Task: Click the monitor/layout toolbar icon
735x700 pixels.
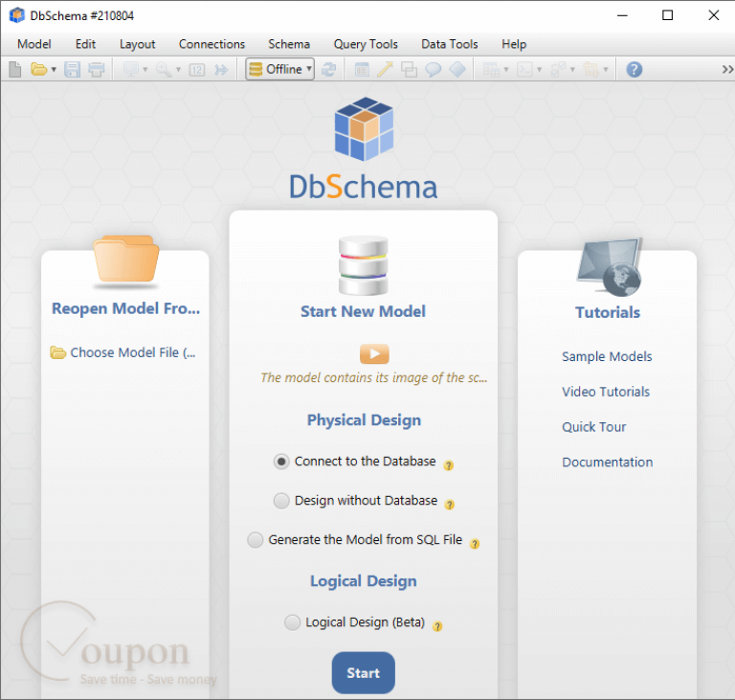Action: pos(131,70)
